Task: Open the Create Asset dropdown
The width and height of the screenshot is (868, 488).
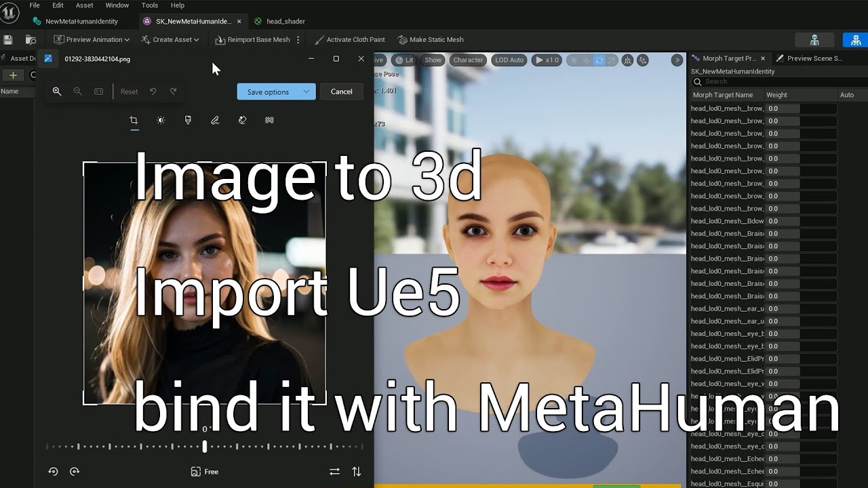Action: [x=170, y=40]
